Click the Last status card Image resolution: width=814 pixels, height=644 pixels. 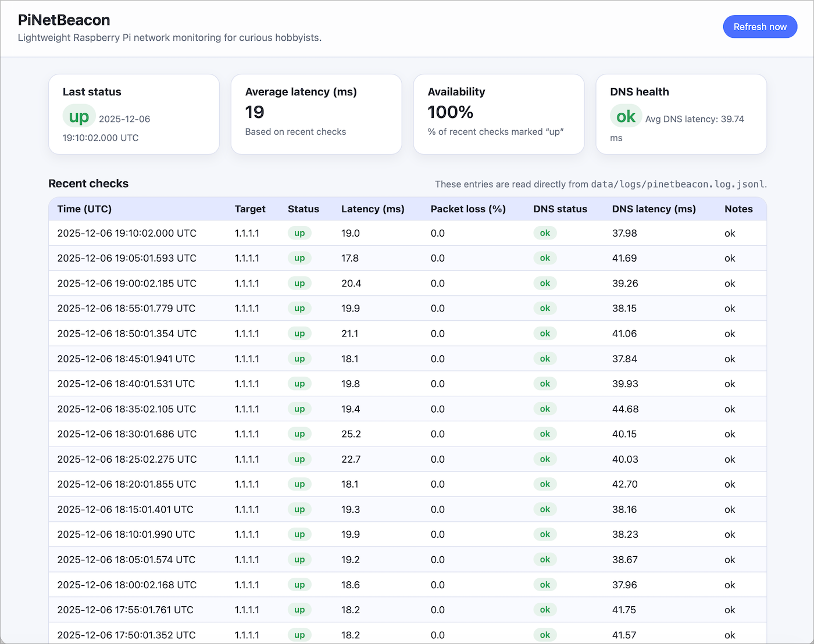[134, 114]
